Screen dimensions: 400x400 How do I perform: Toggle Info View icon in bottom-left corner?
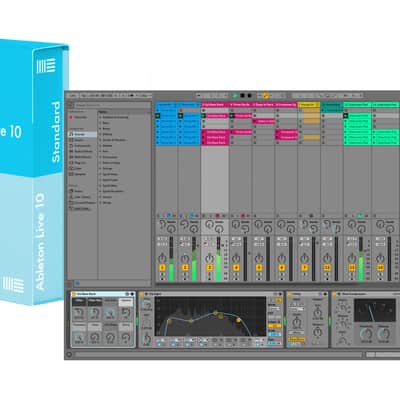click(x=69, y=355)
